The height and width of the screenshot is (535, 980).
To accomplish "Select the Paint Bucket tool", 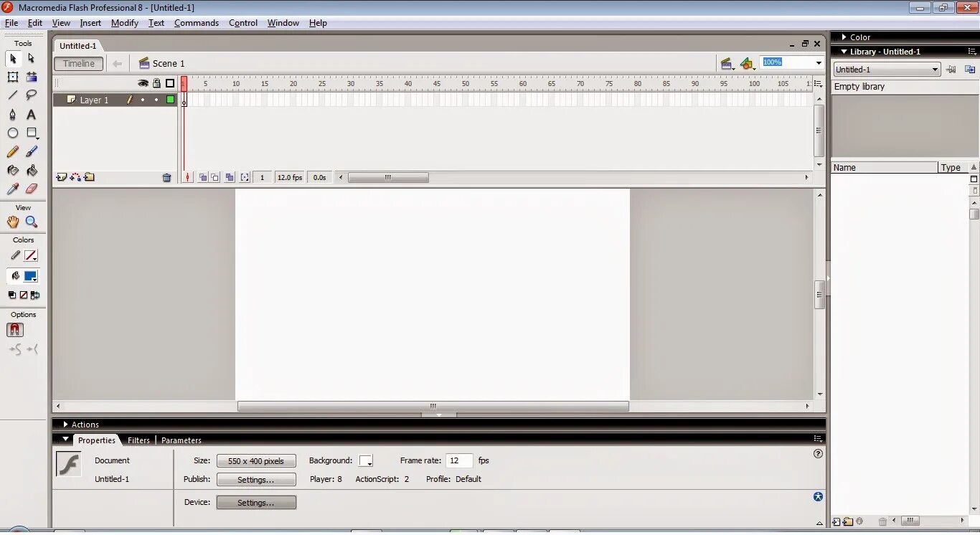I will (x=32, y=171).
